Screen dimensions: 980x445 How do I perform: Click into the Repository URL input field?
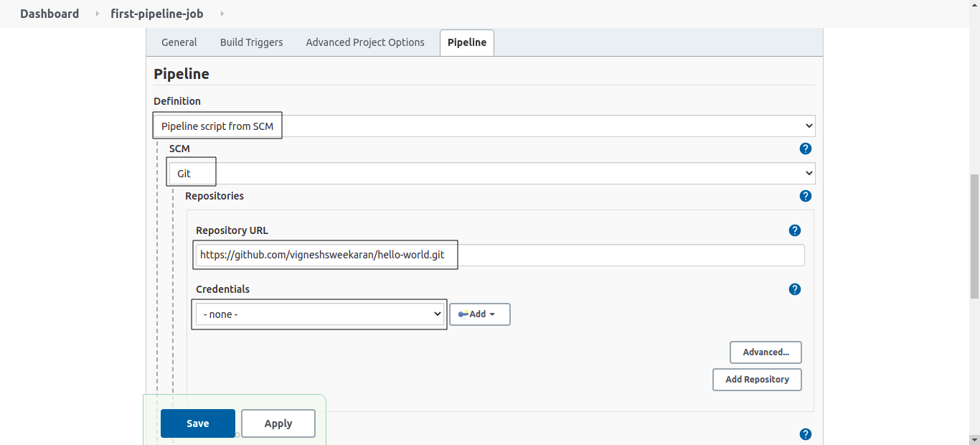point(500,255)
